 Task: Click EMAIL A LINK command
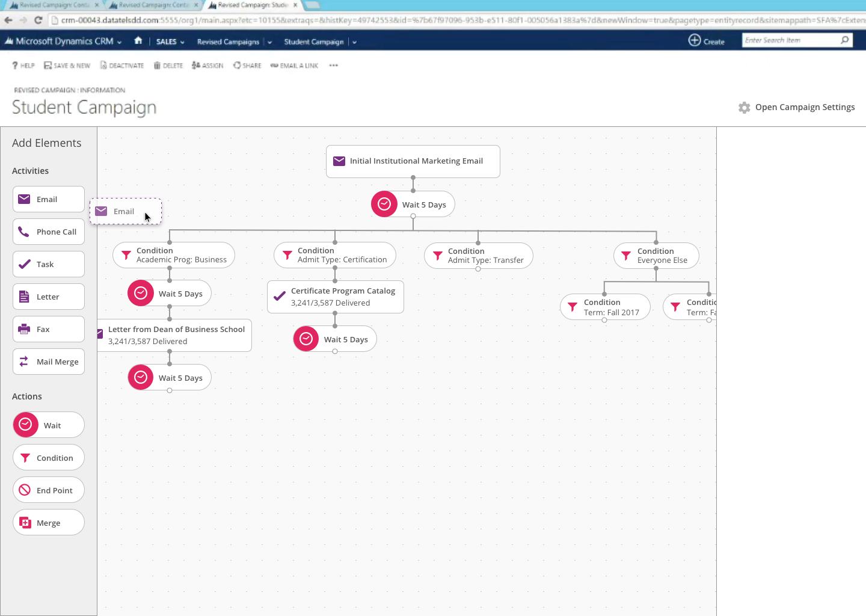(x=294, y=66)
